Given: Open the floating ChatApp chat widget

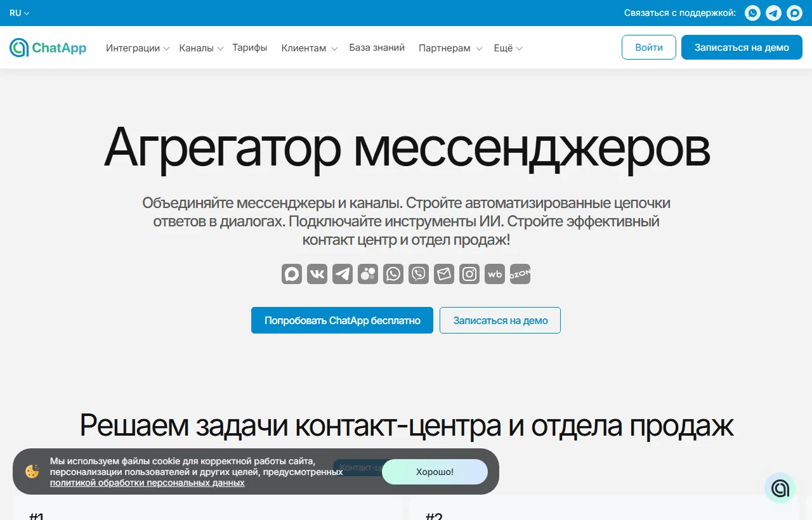Looking at the screenshot, I should coord(780,488).
